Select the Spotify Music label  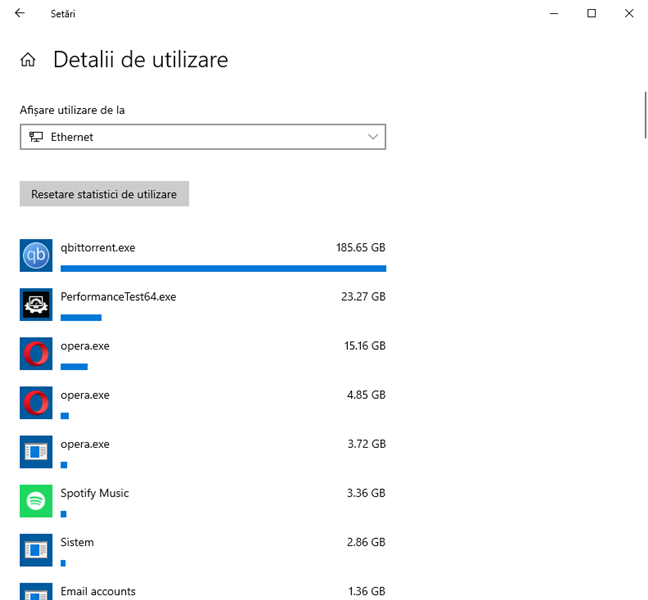click(95, 493)
